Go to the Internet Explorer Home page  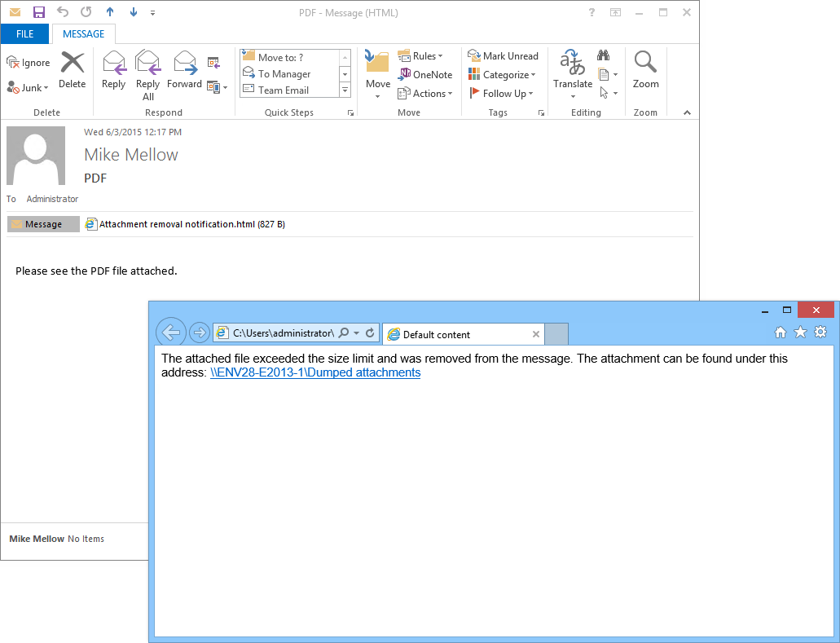click(781, 333)
